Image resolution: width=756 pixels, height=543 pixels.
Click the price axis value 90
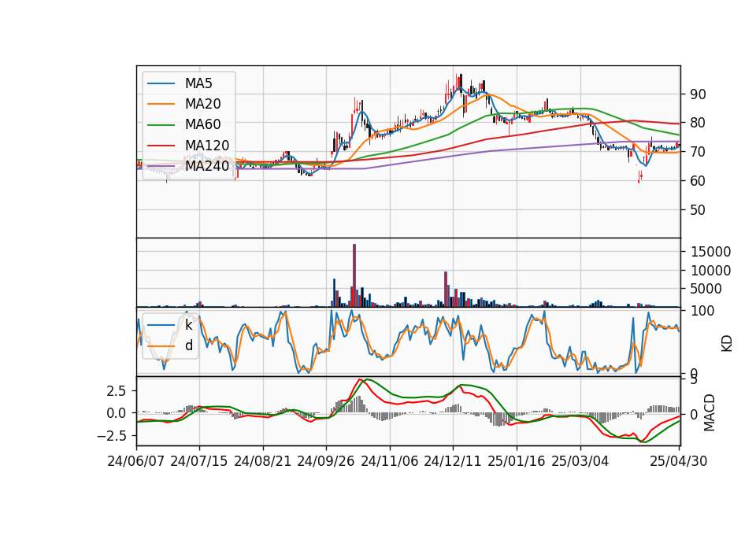(x=698, y=94)
